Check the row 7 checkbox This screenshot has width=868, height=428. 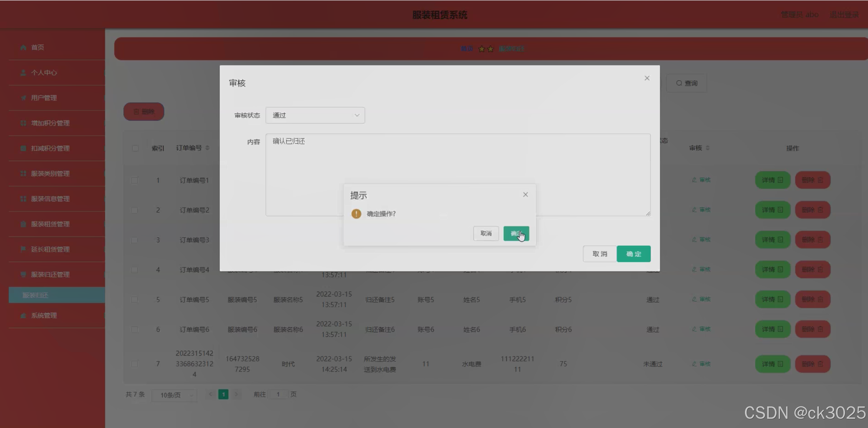pyautogui.click(x=134, y=364)
